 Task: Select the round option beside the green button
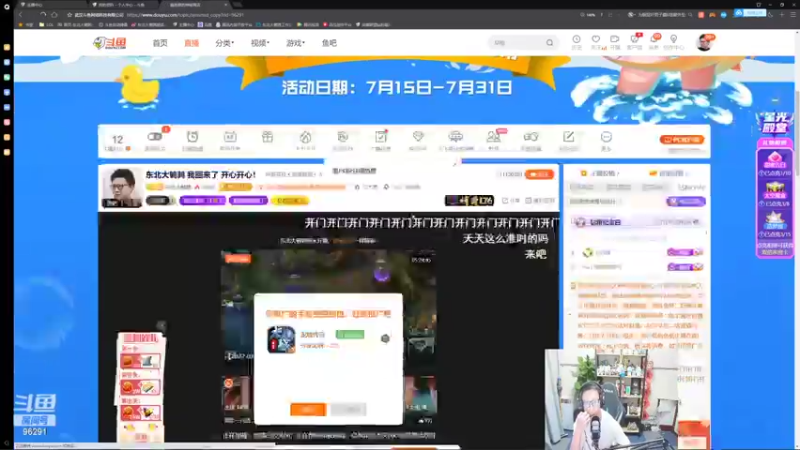385,338
